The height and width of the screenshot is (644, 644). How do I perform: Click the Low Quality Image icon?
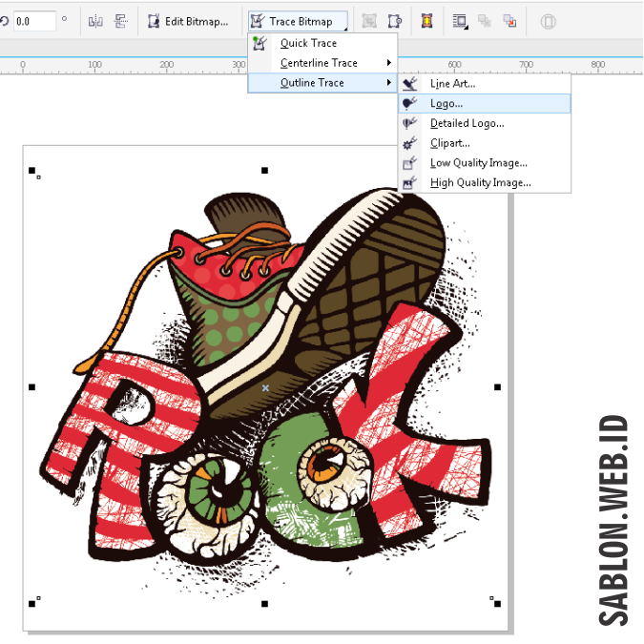pos(410,162)
